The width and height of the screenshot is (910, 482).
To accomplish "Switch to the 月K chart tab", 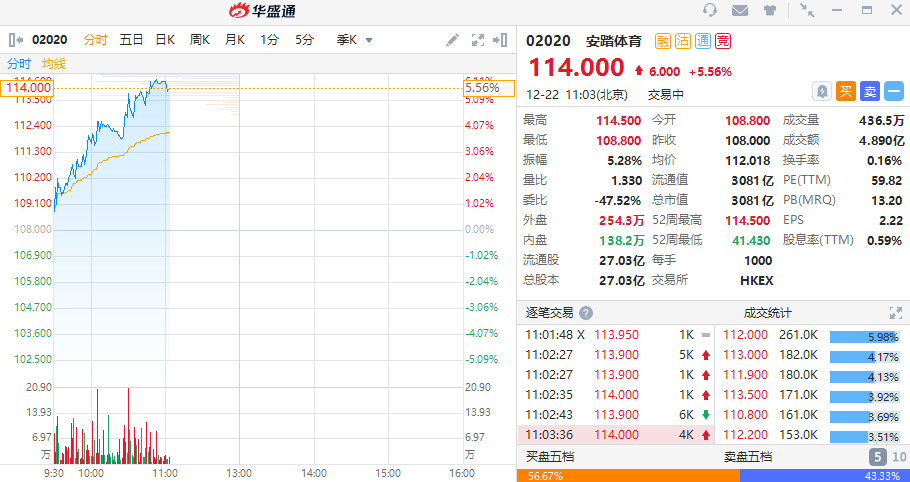I will [x=234, y=40].
